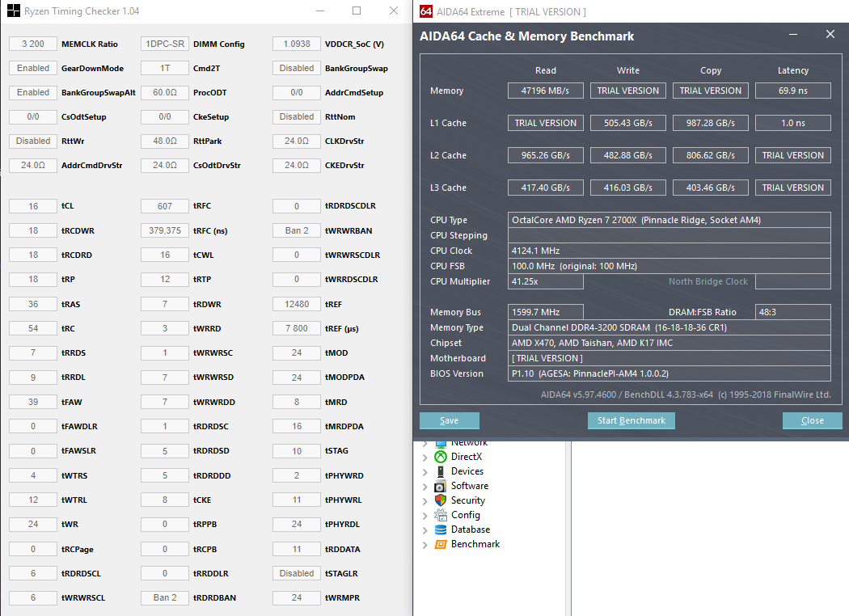Image resolution: width=849 pixels, height=616 pixels.
Task: Click the tRFC (ns) 379,375 box
Action: pyautogui.click(x=165, y=230)
